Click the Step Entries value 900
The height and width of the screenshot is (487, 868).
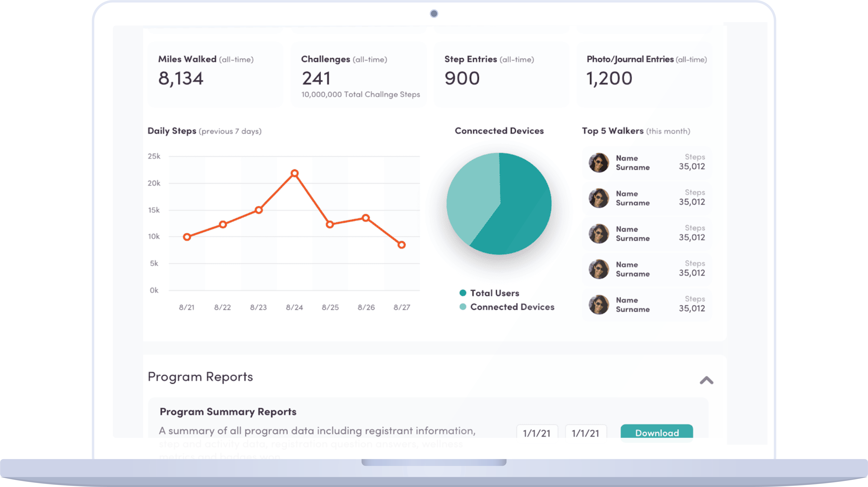[462, 78]
